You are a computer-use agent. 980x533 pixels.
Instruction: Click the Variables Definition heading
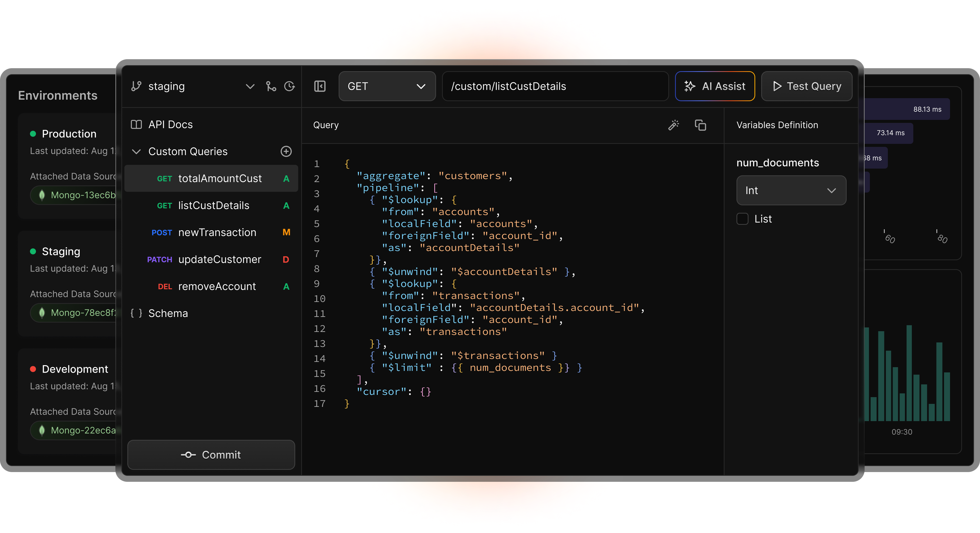[777, 125]
